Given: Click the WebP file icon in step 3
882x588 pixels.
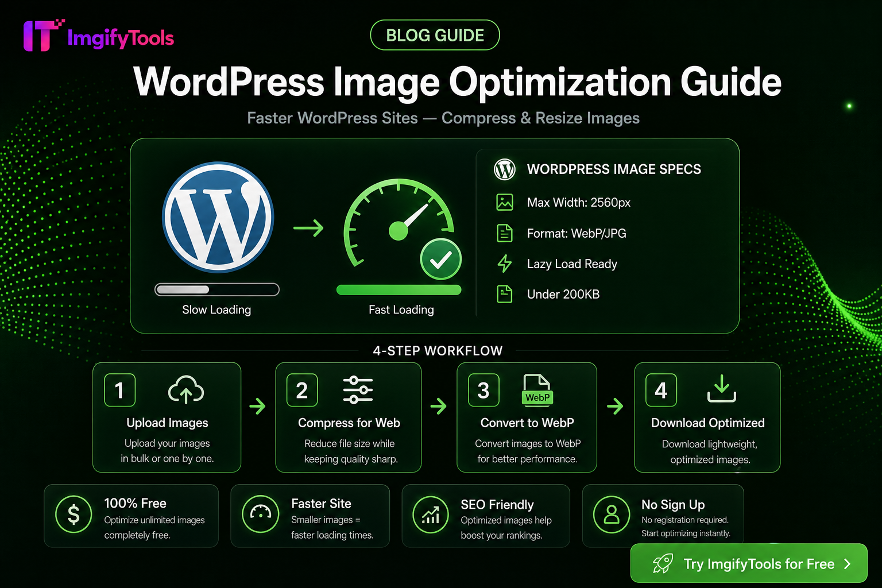Looking at the screenshot, I should [x=537, y=390].
